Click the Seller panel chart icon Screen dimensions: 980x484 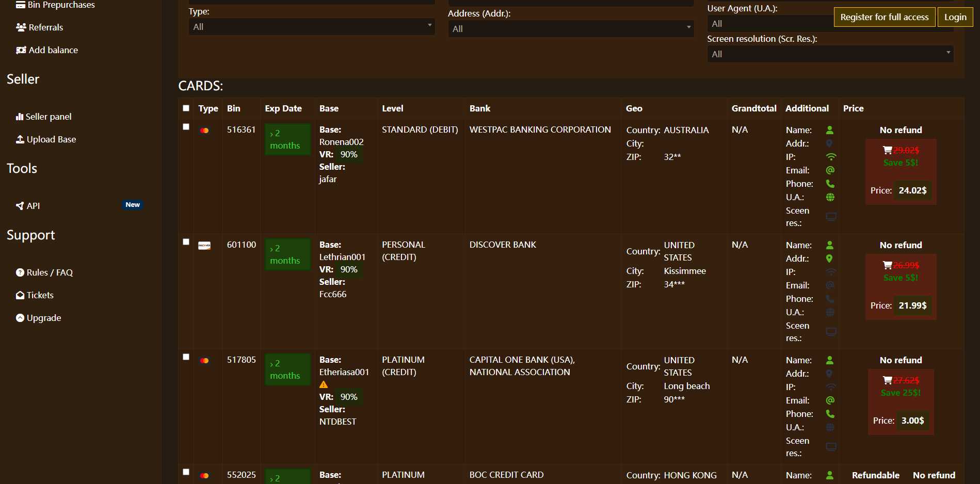click(20, 117)
